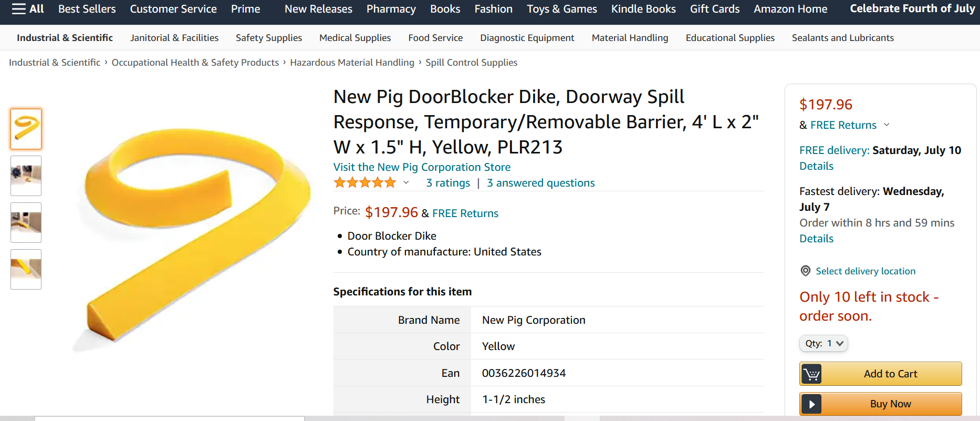This screenshot has width=980, height=421.
Task: Click Spill Control Supplies breadcrumb
Action: click(471, 63)
